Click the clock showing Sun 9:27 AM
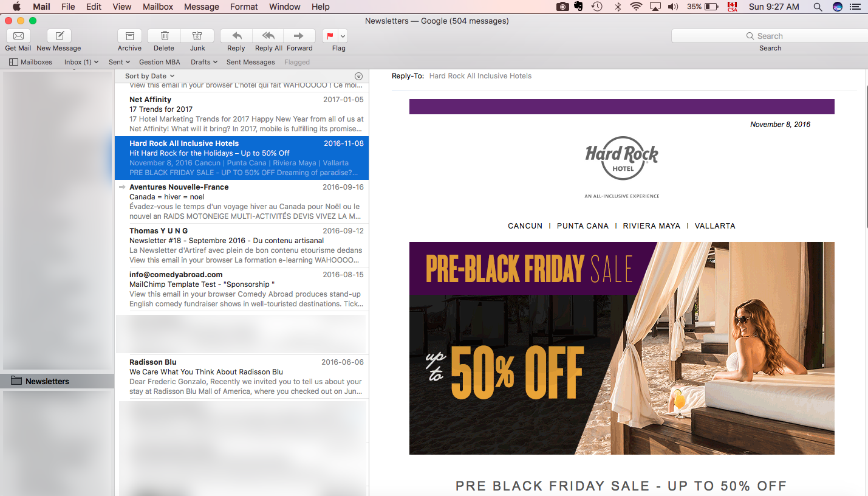Image resolution: width=868 pixels, height=496 pixels. click(x=774, y=7)
